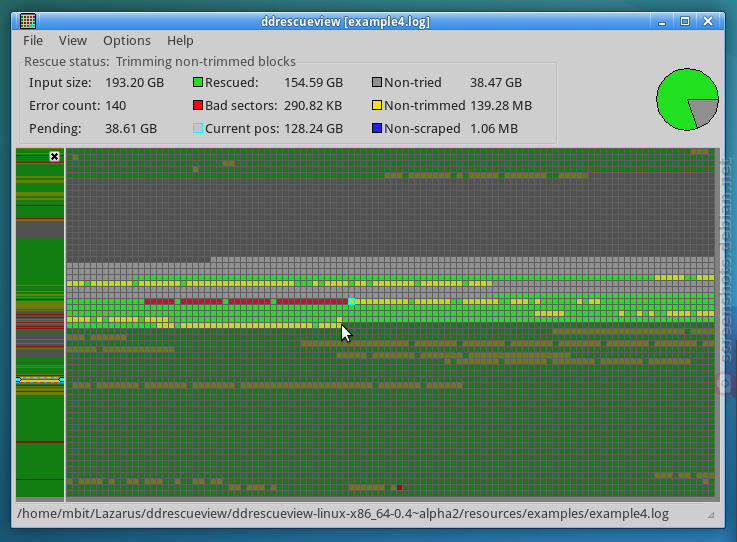The height and width of the screenshot is (542, 737).
Task: Maximize the ddrescueview window
Action: tap(685, 21)
